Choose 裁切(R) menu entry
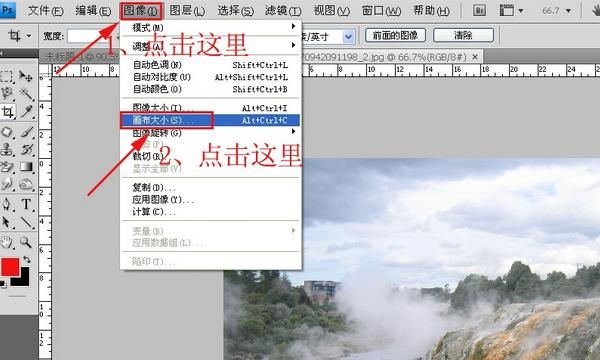The height and width of the screenshot is (360, 600). (210, 156)
